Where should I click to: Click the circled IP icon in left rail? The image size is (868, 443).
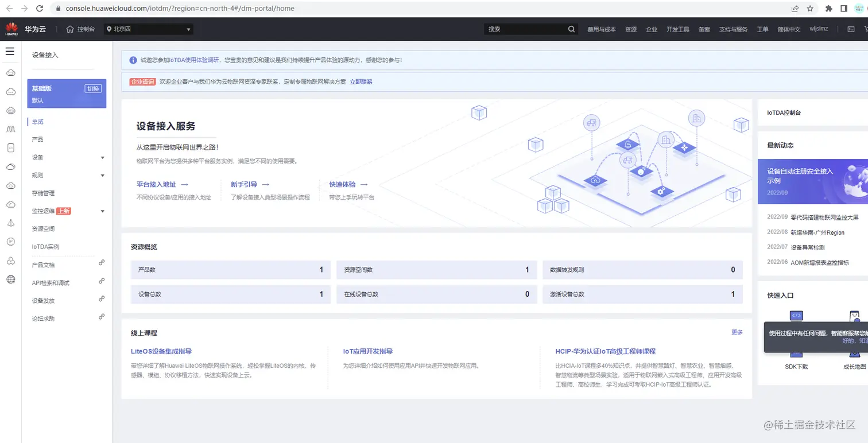[x=10, y=242]
